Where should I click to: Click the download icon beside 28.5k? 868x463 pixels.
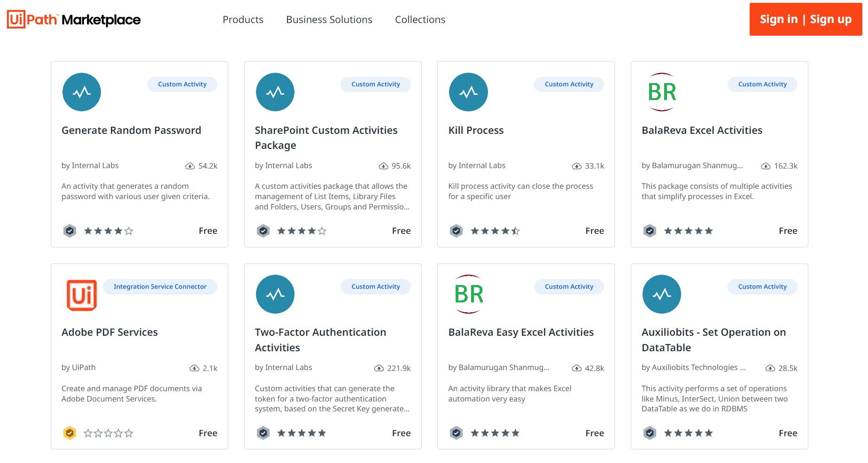pyautogui.click(x=770, y=368)
